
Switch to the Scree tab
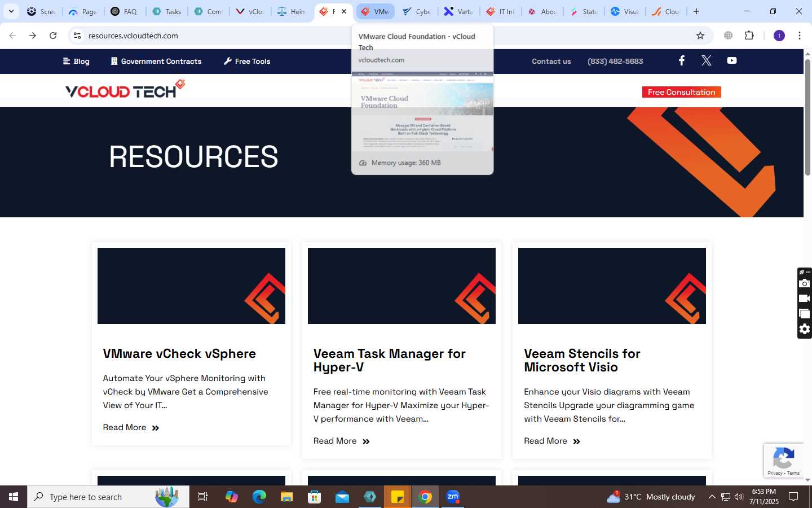click(x=41, y=11)
